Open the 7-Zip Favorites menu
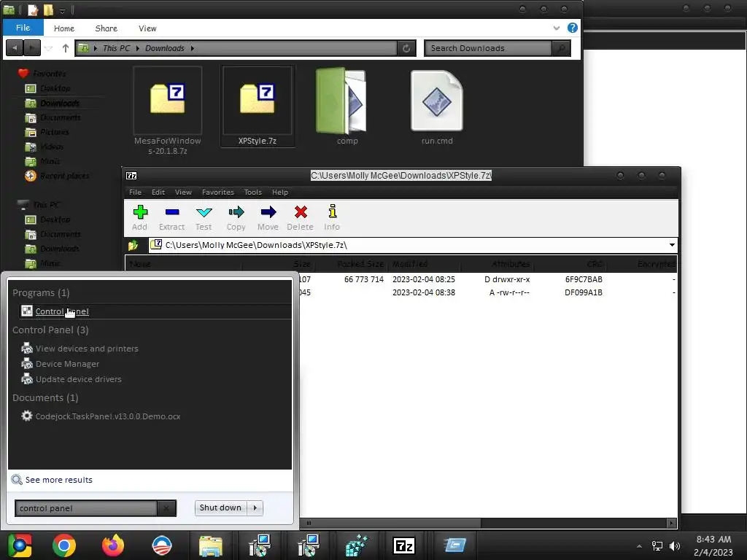The height and width of the screenshot is (560, 747). click(217, 192)
